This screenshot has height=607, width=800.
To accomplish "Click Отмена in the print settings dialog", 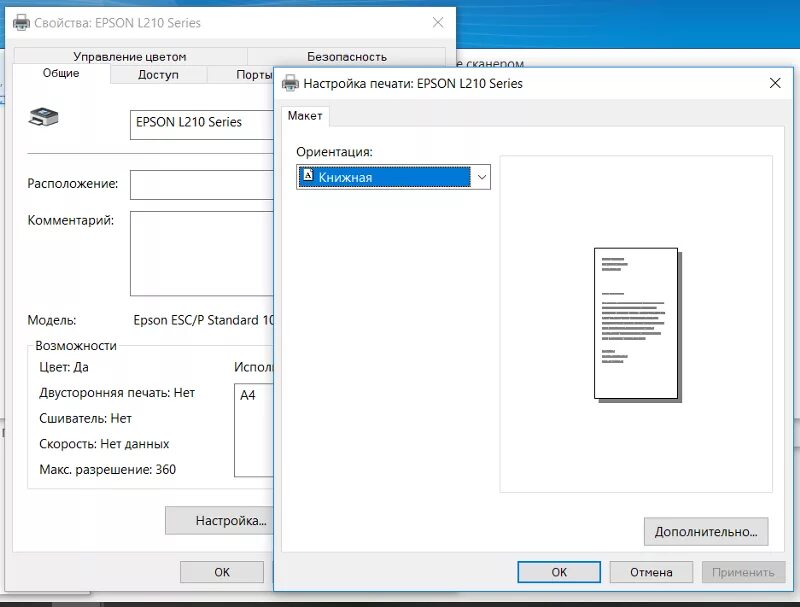I will pos(651,572).
